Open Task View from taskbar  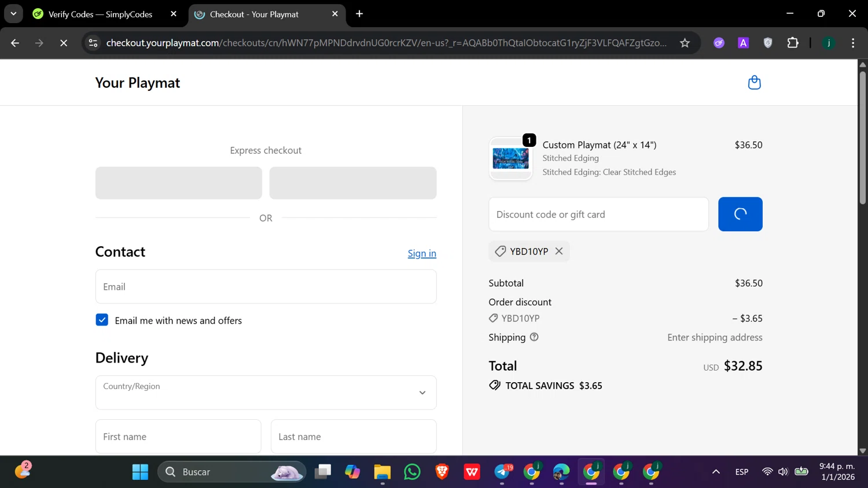pos(323,472)
